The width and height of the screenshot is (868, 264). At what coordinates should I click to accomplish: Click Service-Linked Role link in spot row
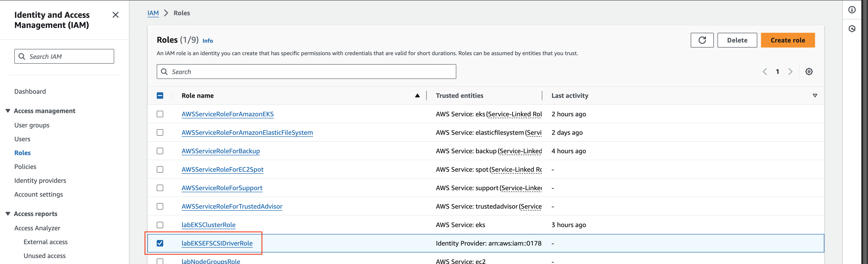517,169
